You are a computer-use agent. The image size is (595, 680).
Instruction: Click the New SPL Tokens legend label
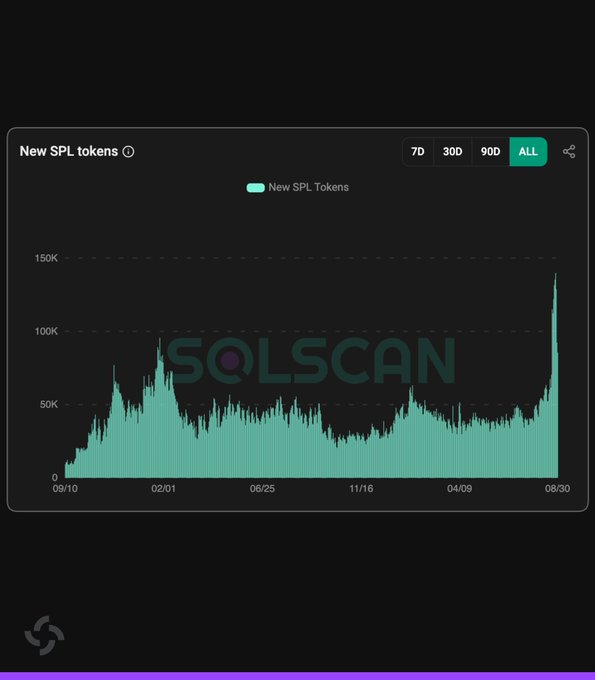point(308,187)
